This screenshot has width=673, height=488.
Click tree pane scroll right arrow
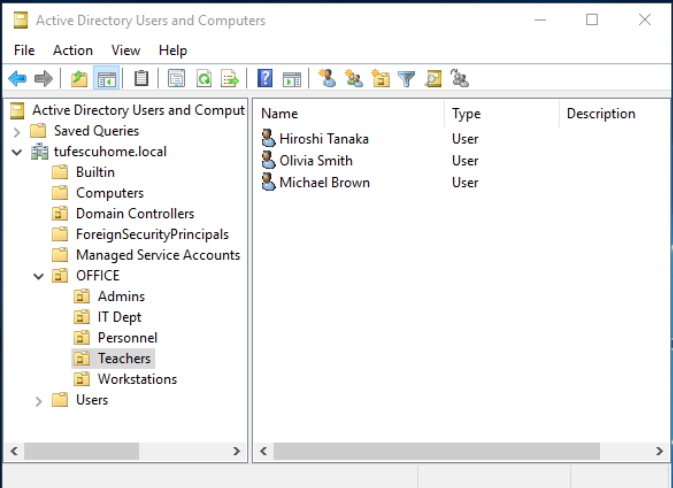(236, 451)
